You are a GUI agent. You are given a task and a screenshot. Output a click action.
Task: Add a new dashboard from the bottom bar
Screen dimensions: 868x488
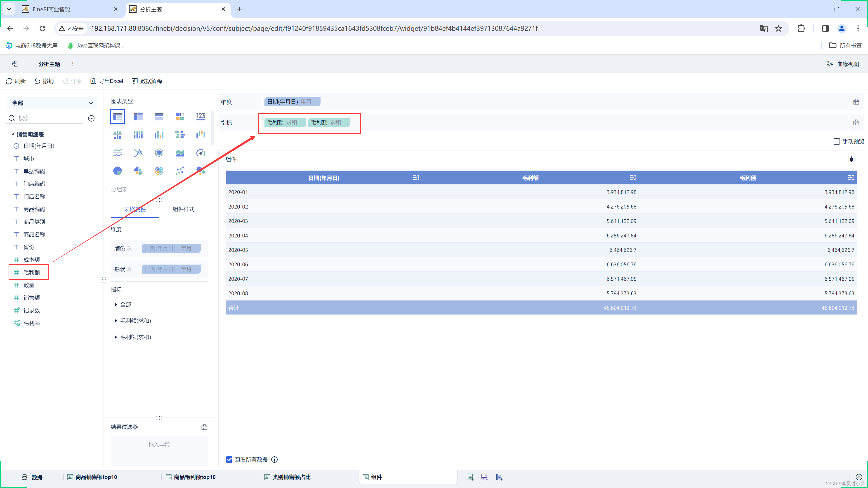coord(485,477)
